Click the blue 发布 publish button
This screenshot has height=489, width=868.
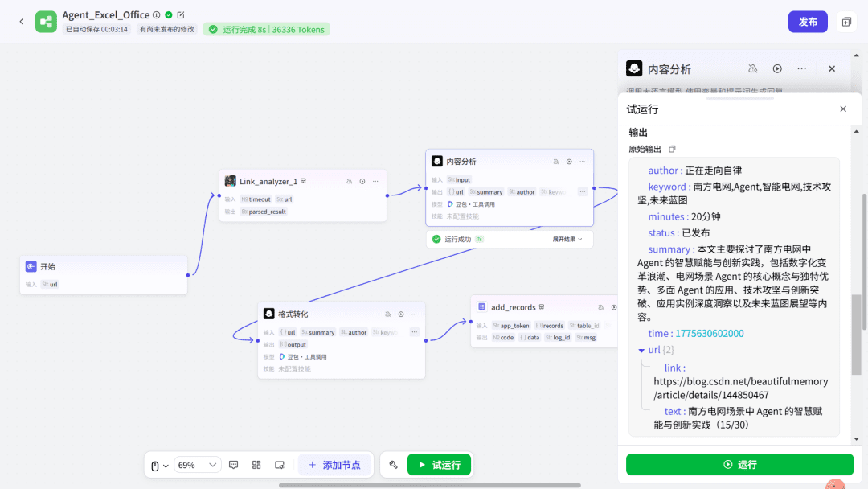[808, 22]
